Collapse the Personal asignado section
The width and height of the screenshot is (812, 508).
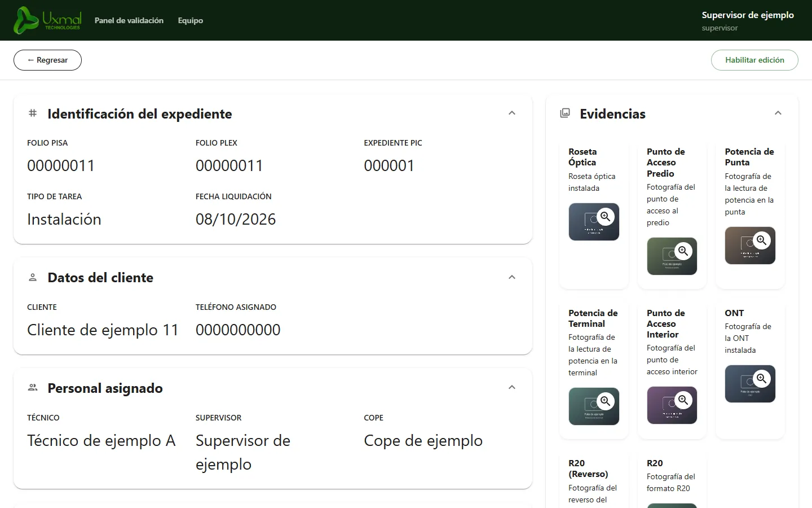point(512,387)
